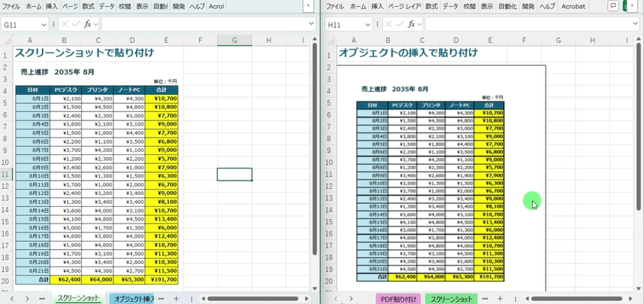644x304 pixels.
Task: Open 校閲 tab in right window
Action: click(470, 6)
